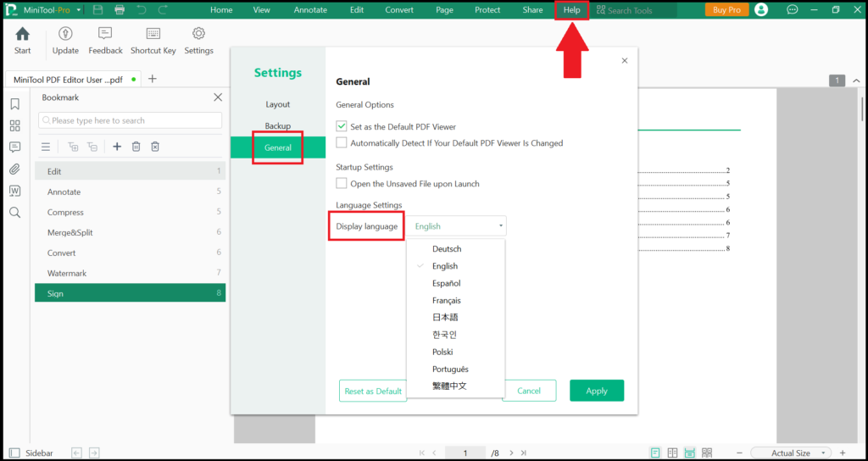The width and height of the screenshot is (868, 461).
Task: Go to the next page arrow
Action: coord(511,453)
